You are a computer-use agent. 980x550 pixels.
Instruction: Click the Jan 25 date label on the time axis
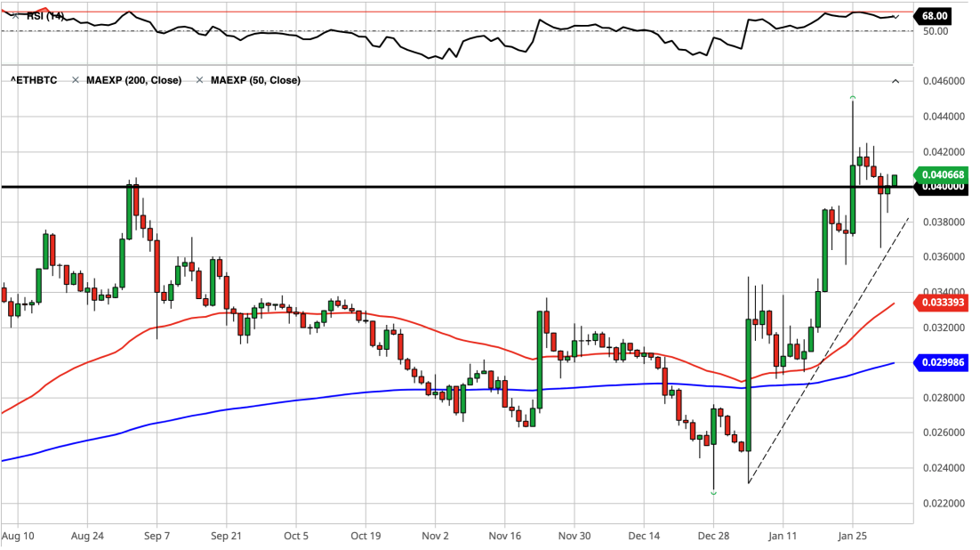point(853,537)
